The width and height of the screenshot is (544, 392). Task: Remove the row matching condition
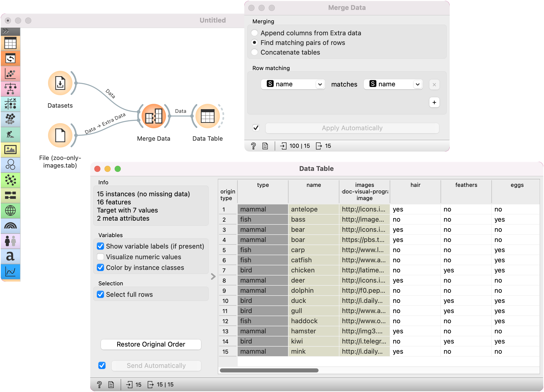tap(434, 85)
